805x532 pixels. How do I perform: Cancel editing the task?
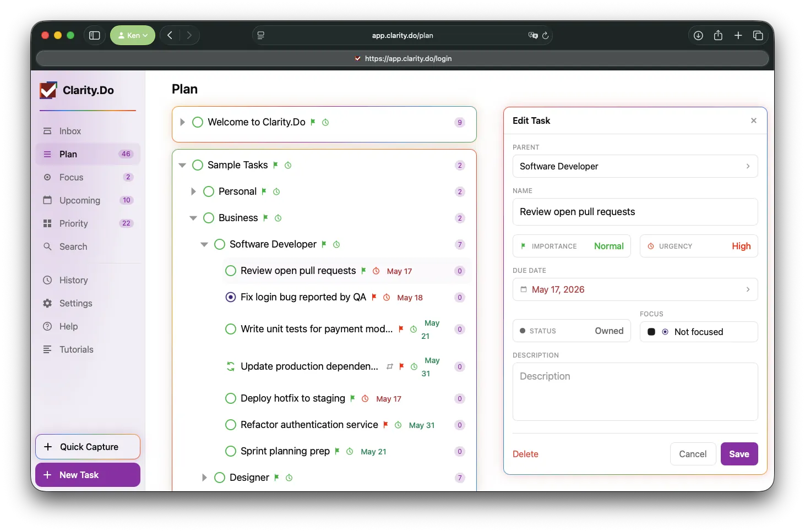click(693, 454)
